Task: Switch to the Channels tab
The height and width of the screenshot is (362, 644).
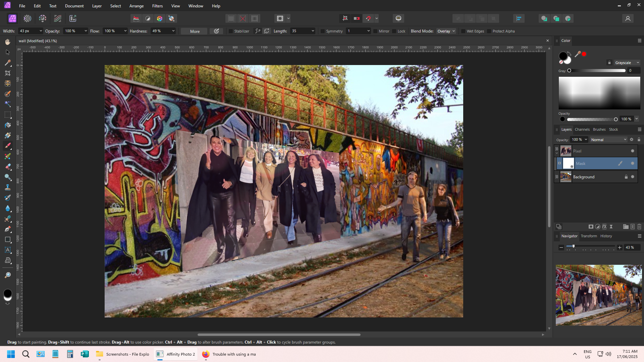Action: click(x=582, y=129)
